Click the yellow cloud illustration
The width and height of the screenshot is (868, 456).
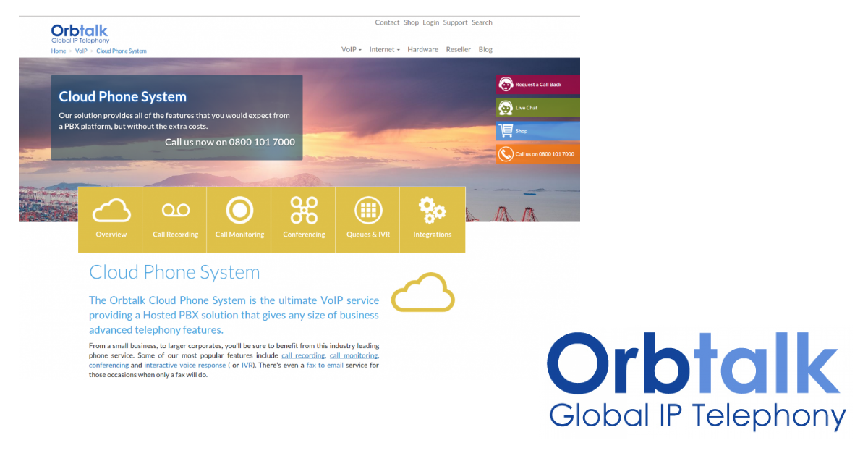click(422, 292)
